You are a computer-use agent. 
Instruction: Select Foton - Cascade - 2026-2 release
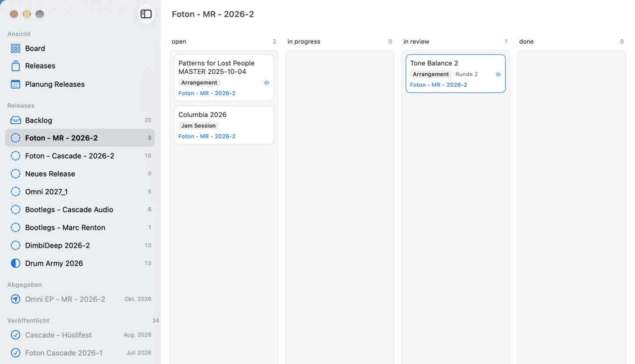coord(80,156)
